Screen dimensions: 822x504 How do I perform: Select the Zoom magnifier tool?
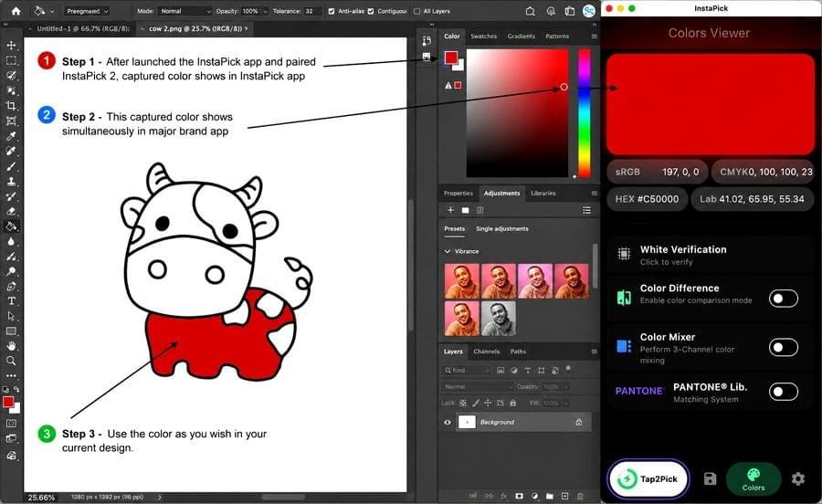pos(11,361)
